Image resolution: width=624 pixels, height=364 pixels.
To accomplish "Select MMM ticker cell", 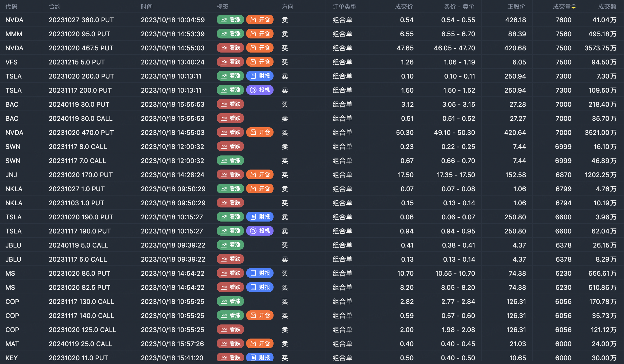I will [x=14, y=34].
